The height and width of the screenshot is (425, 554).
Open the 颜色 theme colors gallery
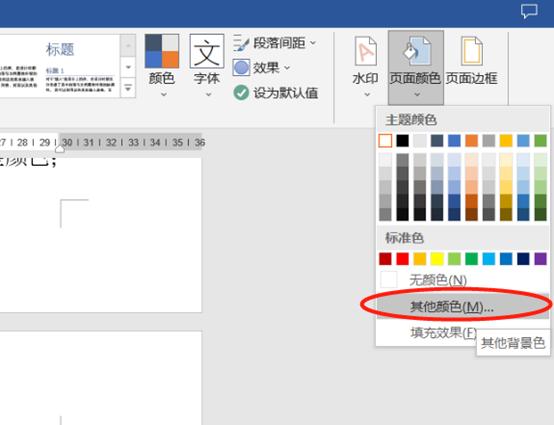pyautogui.click(x=162, y=66)
